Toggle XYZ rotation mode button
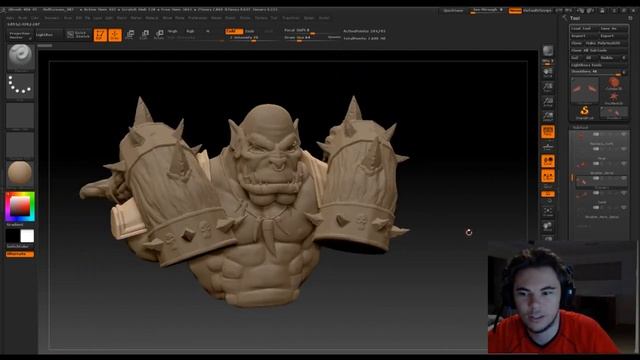Image resolution: width=640 pixels, height=360 pixels. (x=548, y=194)
